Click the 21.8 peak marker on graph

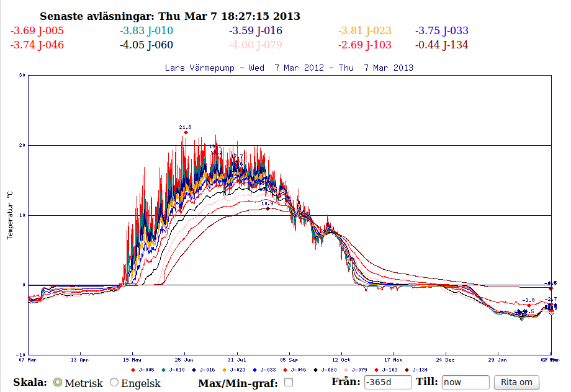(186, 133)
